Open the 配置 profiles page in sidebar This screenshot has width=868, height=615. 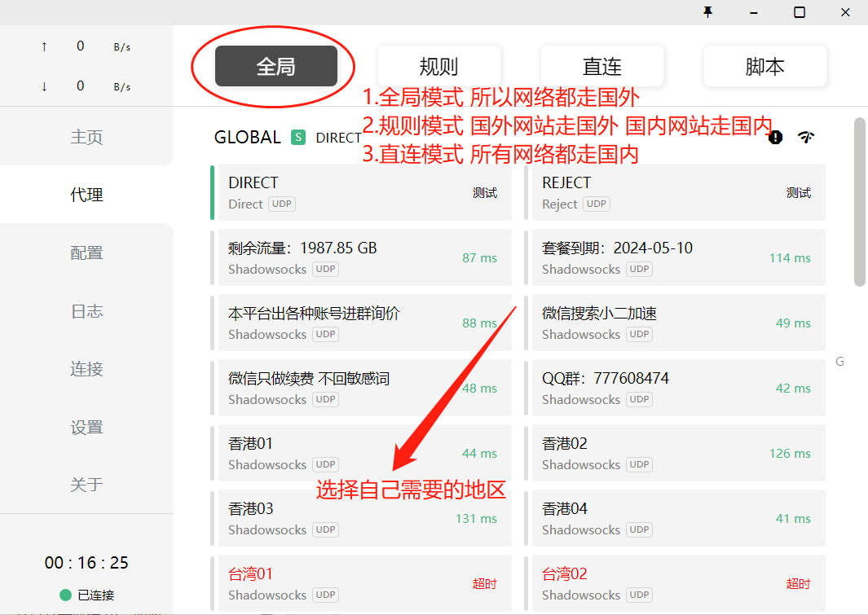click(x=86, y=253)
